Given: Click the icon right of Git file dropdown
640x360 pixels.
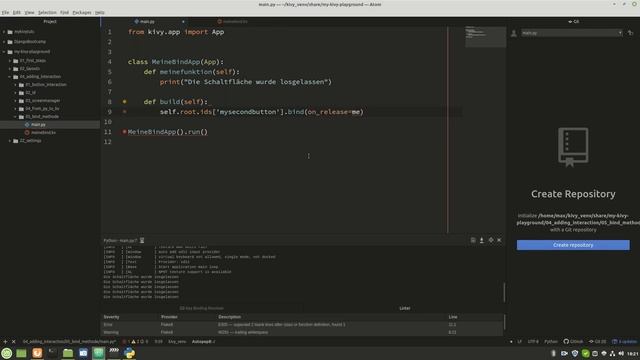Looking at the screenshot, I should tap(630, 33).
